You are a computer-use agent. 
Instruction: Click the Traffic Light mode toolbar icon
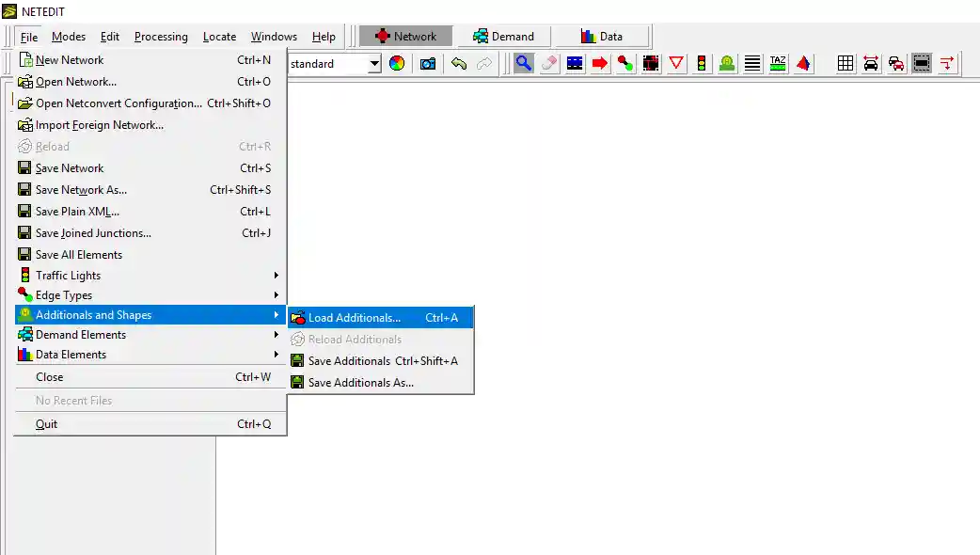[702, 63]
